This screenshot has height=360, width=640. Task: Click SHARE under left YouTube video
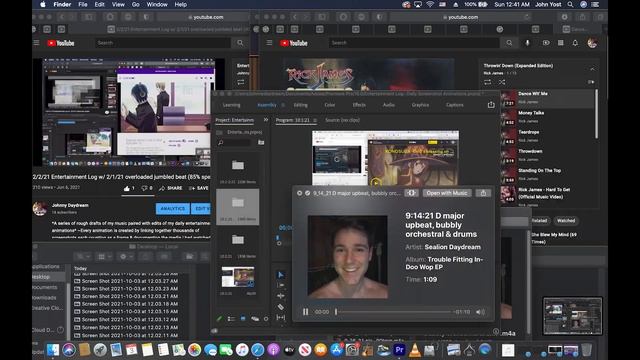tap(171, 188)
